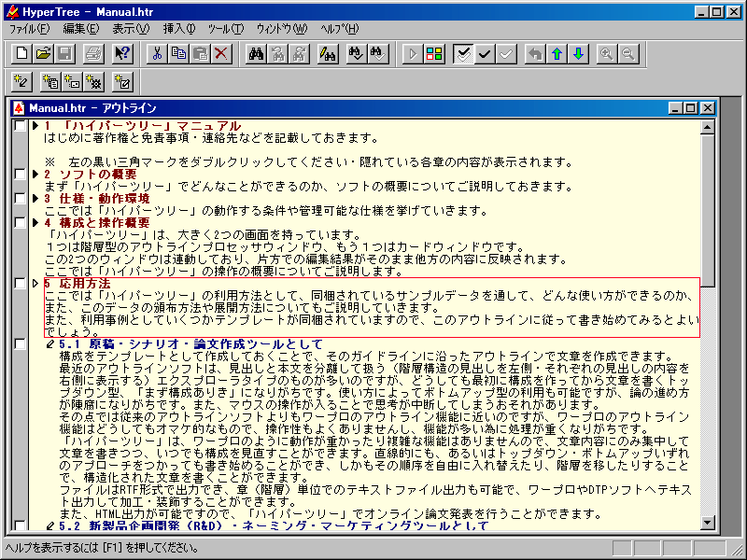Open the ヘルプ(H) menu

[x=340, y=29]
